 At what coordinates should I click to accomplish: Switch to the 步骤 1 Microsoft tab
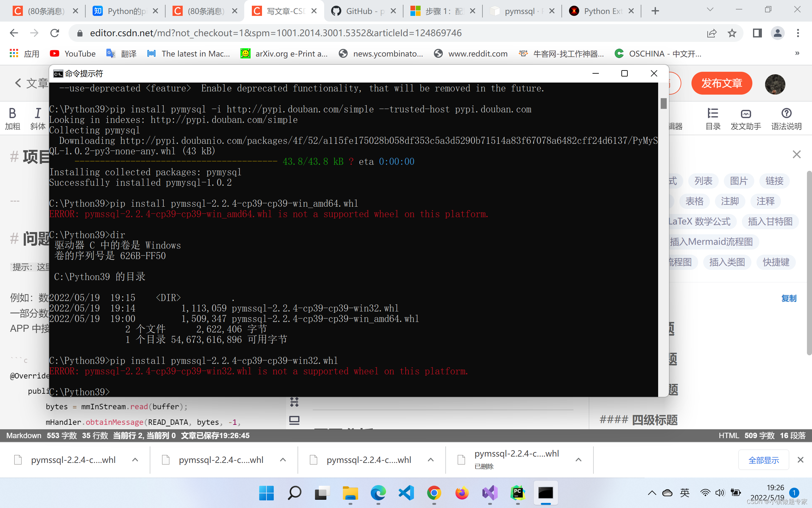(443, 11)
